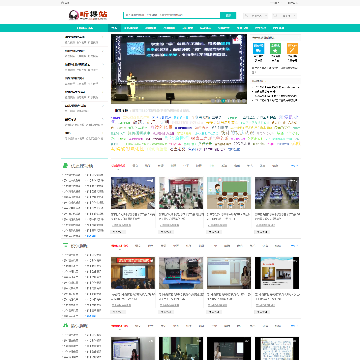Click inside the search input field
This screenshot has height=360, width=360.
(x=172, y=15)
